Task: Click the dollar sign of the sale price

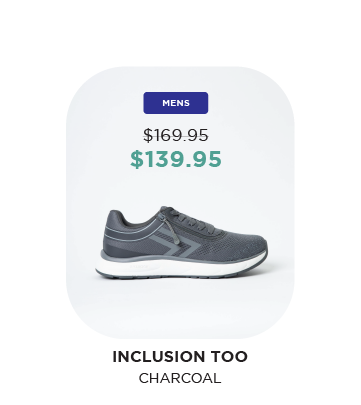Action: [x=136, y=159]
